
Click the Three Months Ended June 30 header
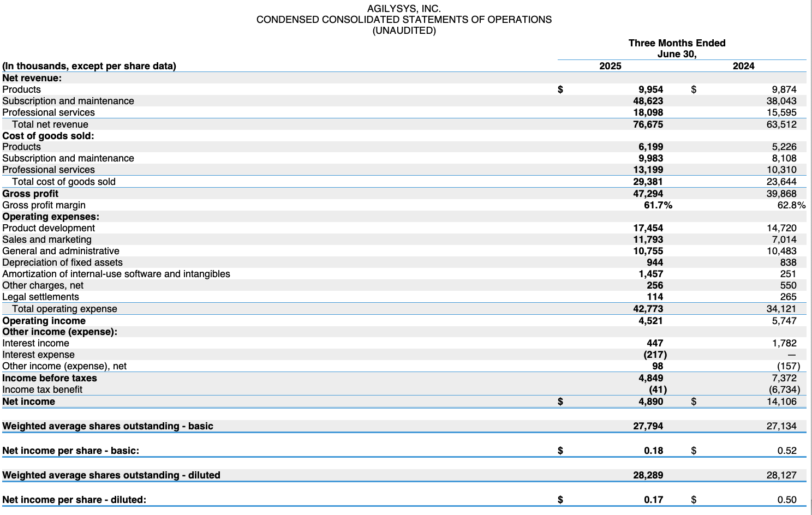pyautogui.click(x=677, y=49)
